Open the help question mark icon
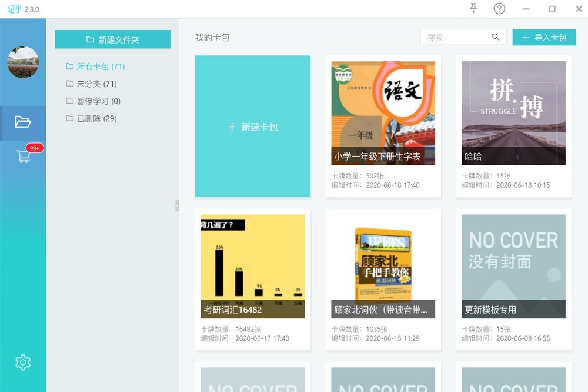This screenshot has height=392, width=588. click(x=499, y=8)
